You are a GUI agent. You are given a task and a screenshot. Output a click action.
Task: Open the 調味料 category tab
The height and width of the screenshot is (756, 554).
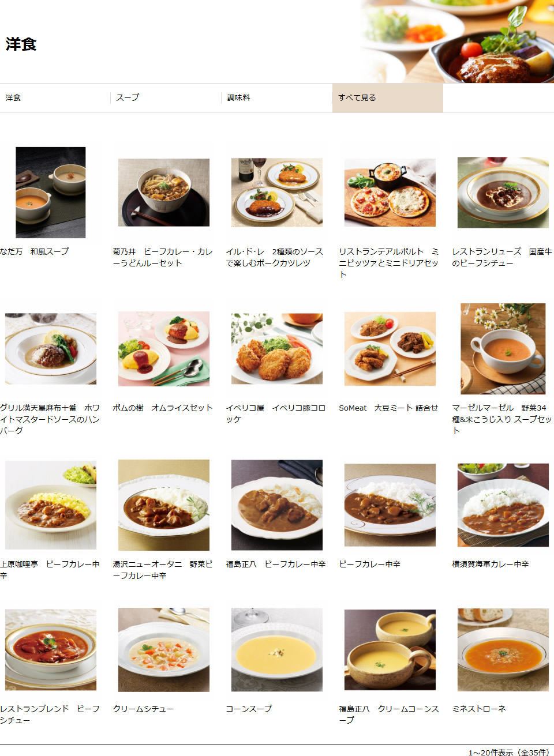tap(238, 98)
